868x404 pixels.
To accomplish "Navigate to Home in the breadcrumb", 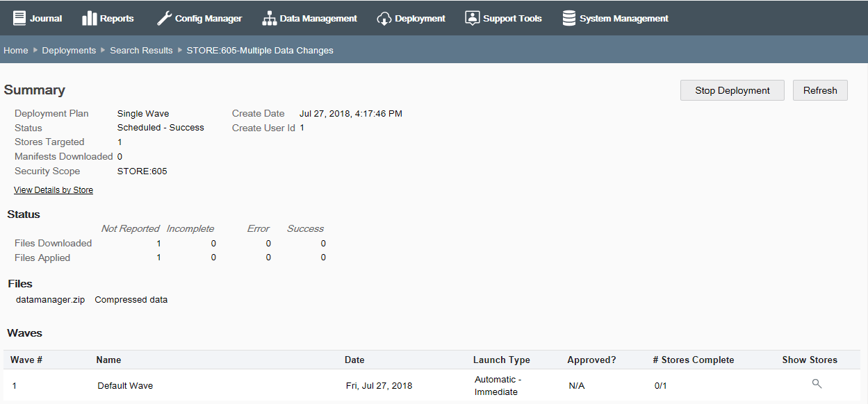I will [16, 50].
